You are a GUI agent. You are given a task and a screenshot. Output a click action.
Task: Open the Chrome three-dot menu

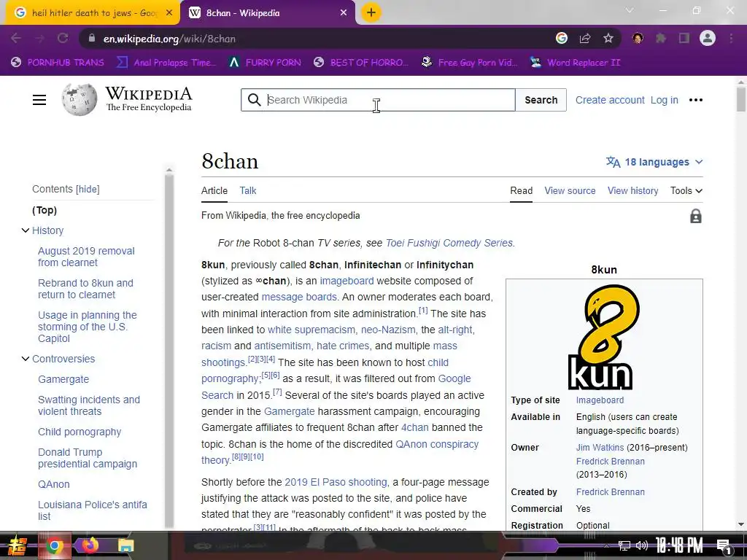click(x=731, y=39)
